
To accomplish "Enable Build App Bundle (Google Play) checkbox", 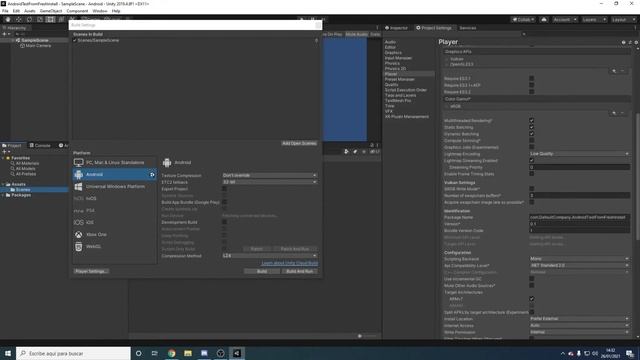I will 224,202.
